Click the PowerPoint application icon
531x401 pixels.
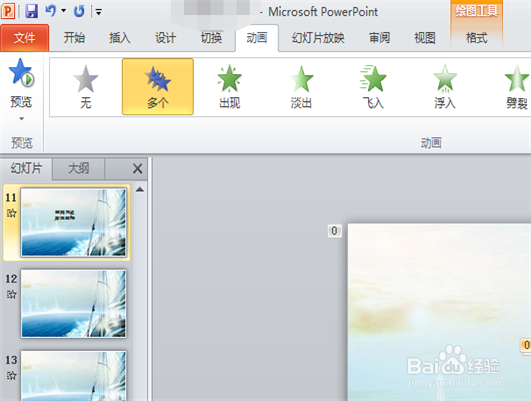(8, 11)
